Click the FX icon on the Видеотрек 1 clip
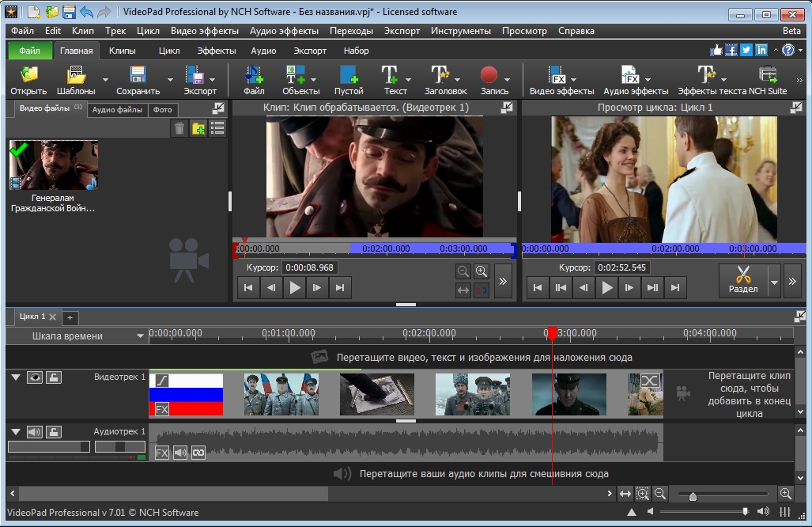This screenshot has width=812, height=527. tap(161, 409)
